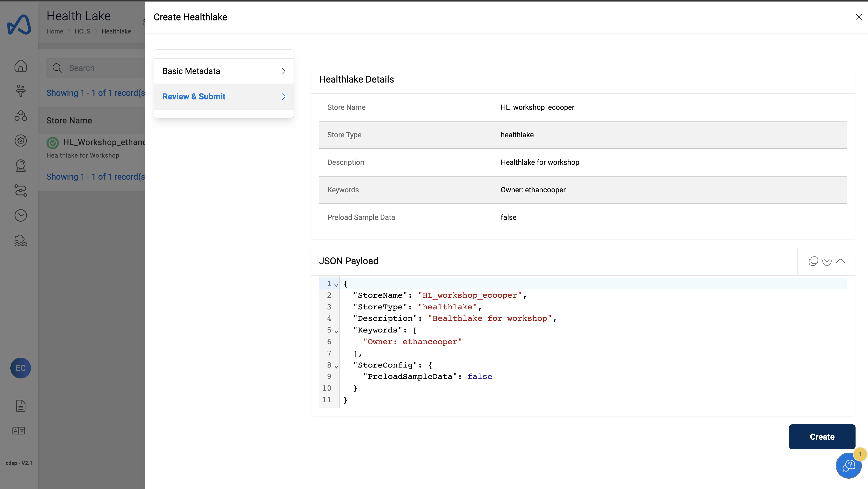This screenshot has width=868, height=489.
Task: Go to the Basic Metadata step
Action: click(224, 71)
